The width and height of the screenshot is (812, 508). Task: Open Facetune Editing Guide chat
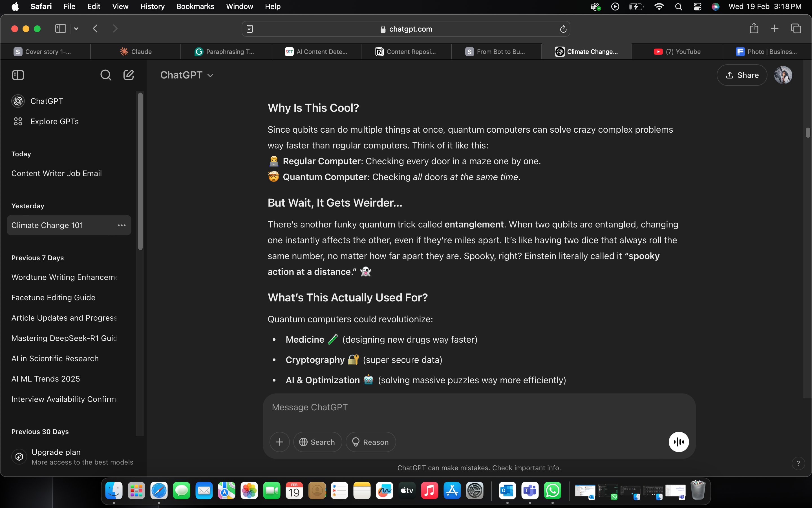(69, 297)
